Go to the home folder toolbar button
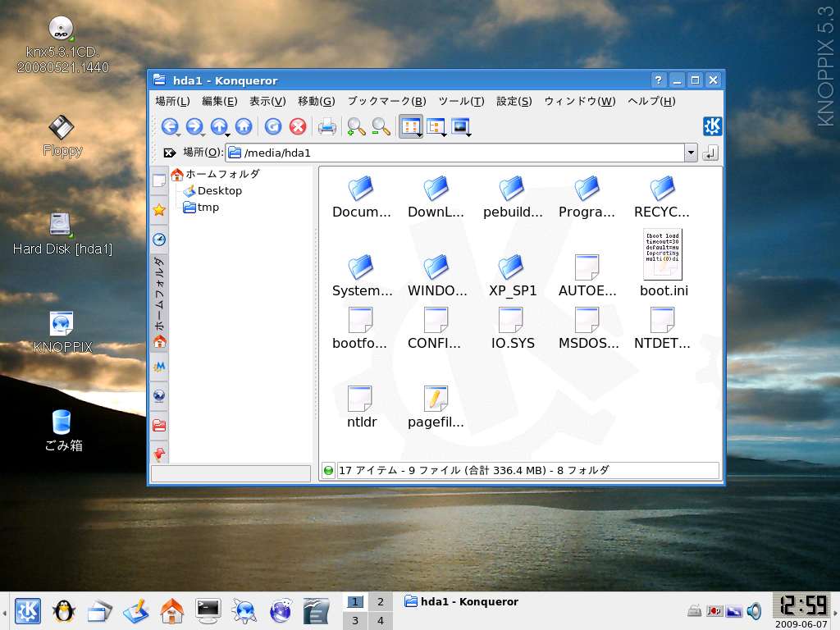The image size is (840, 630). click(x=244, y=126)
